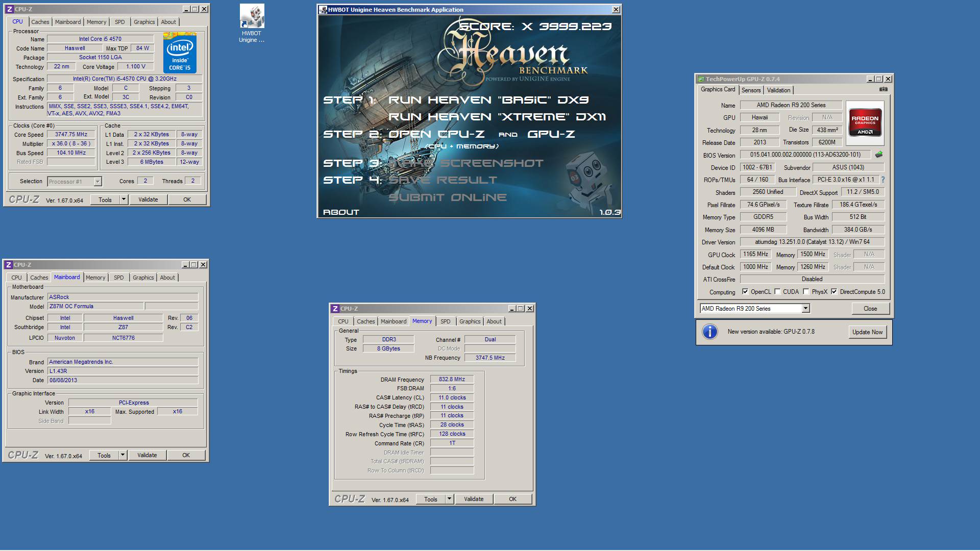980x551 pixels.
Task: Click the Z icon of CPU-Z CPU window
Action: pyautogui.click(x=9, y=9)
